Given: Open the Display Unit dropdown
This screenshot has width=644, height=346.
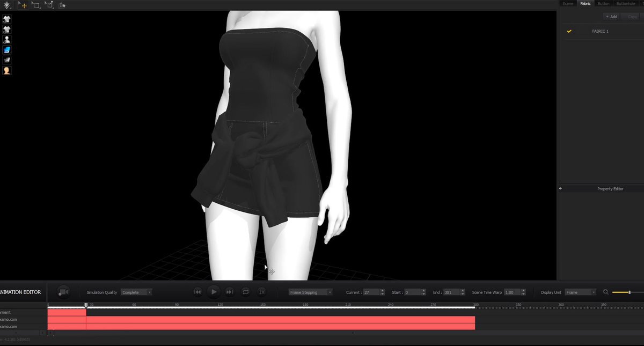Looking at the screenshot, I should click(580, 292).
